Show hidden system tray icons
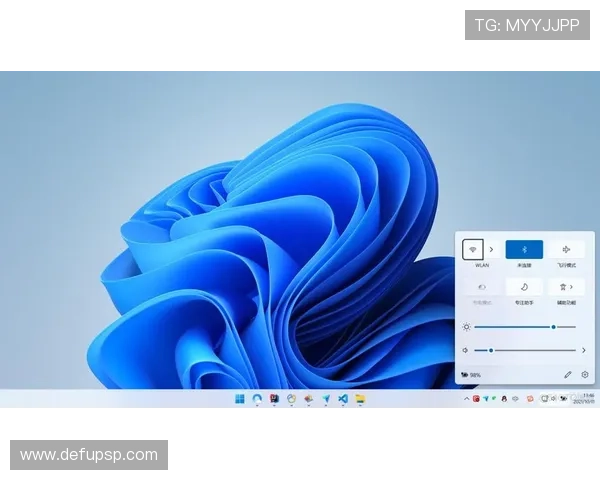600x480 pixels. click(x=466, y=398)
